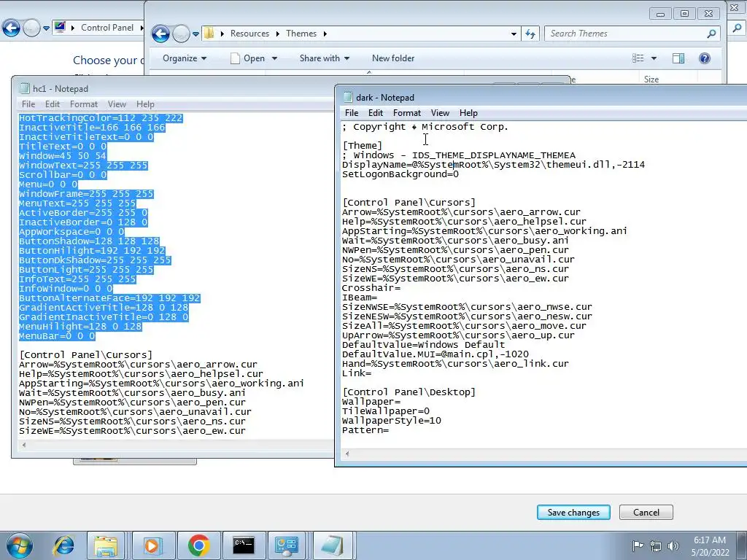Launch Internet Explorer from taskbar
Screen dimensions: 747x560
coord(64,545)
